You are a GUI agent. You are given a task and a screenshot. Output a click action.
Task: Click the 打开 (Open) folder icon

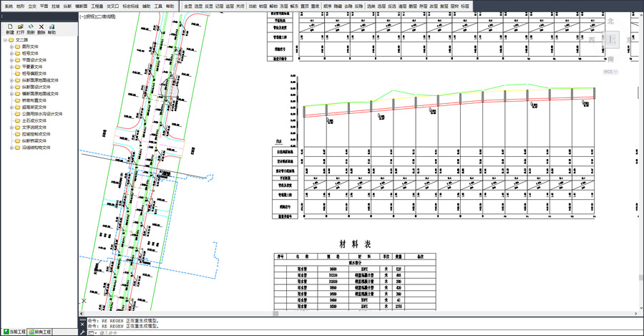[21, 27]
